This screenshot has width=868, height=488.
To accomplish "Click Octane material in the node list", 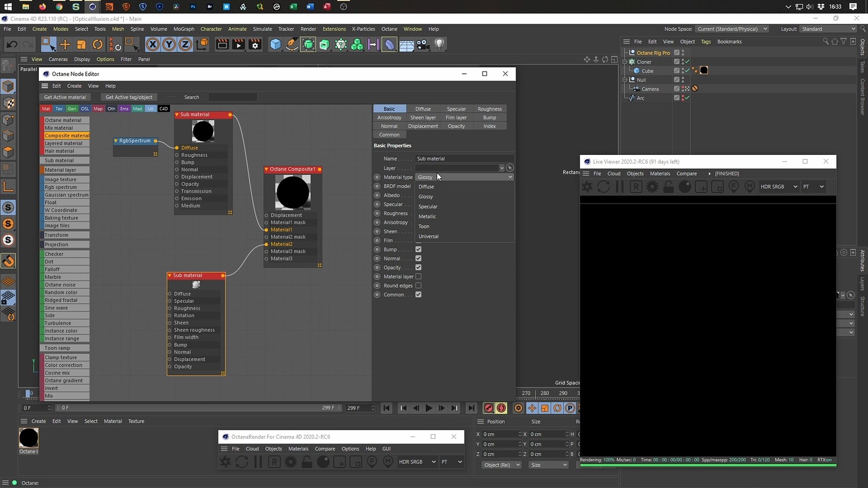I will tap(65, 120).
